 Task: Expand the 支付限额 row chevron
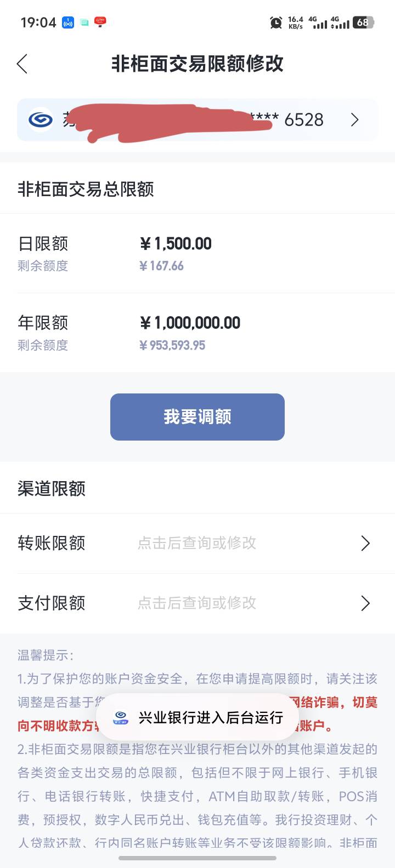tap(365, 603)
